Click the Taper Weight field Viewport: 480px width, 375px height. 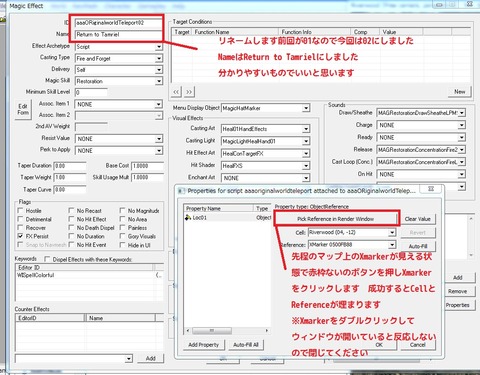tap(70, 178)
